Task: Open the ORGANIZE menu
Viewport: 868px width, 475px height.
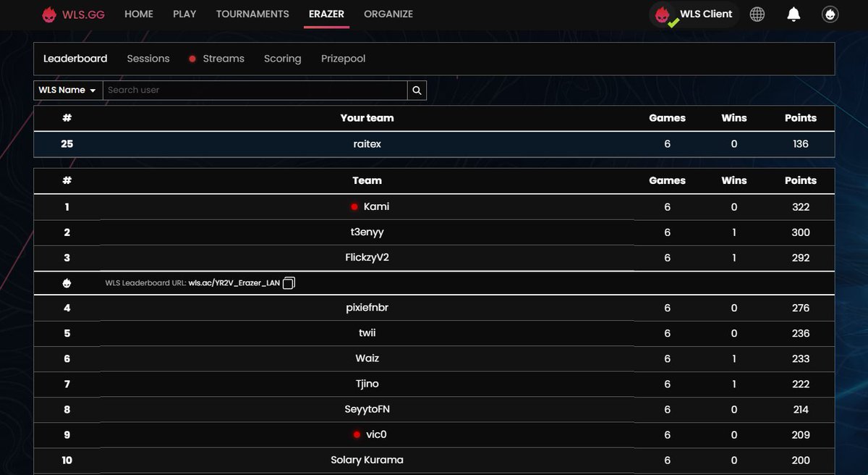Action: (388, 14)
